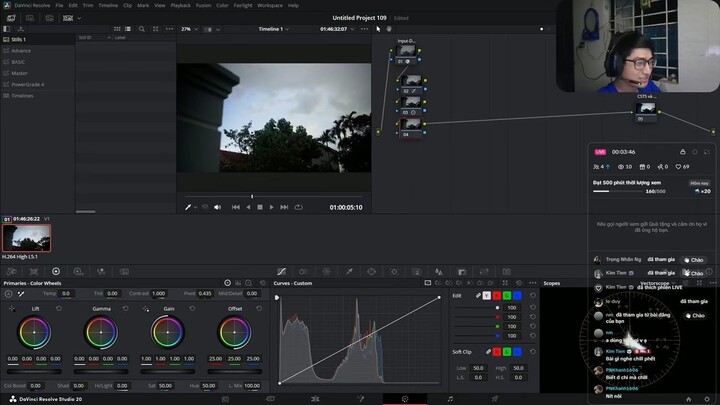
Task: Switch gallery to list view
Action: pyautogui.click(x=128, y=29)
